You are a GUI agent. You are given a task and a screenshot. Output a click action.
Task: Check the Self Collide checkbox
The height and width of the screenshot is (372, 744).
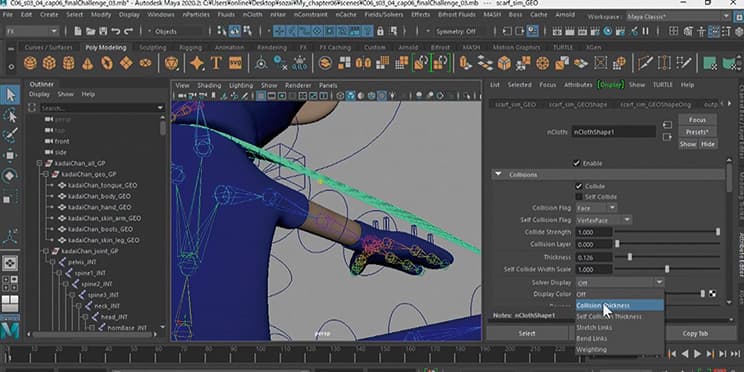[x=579, y=196]
